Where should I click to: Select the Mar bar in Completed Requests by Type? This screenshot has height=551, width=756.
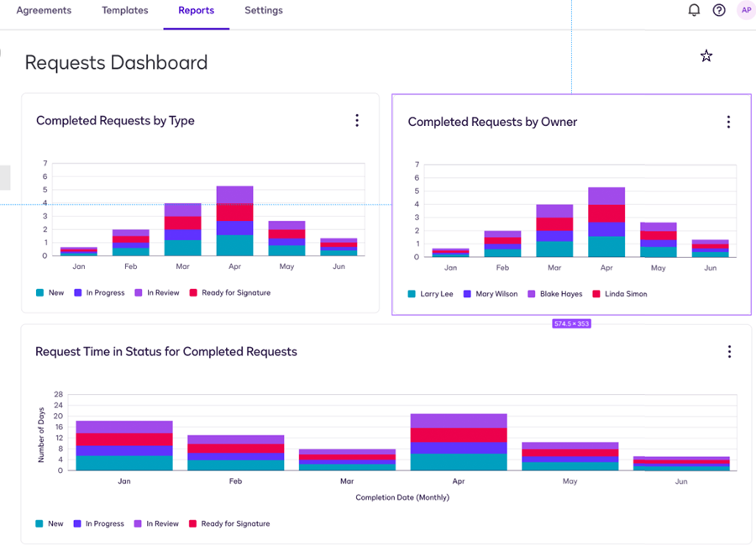point(183,229)
